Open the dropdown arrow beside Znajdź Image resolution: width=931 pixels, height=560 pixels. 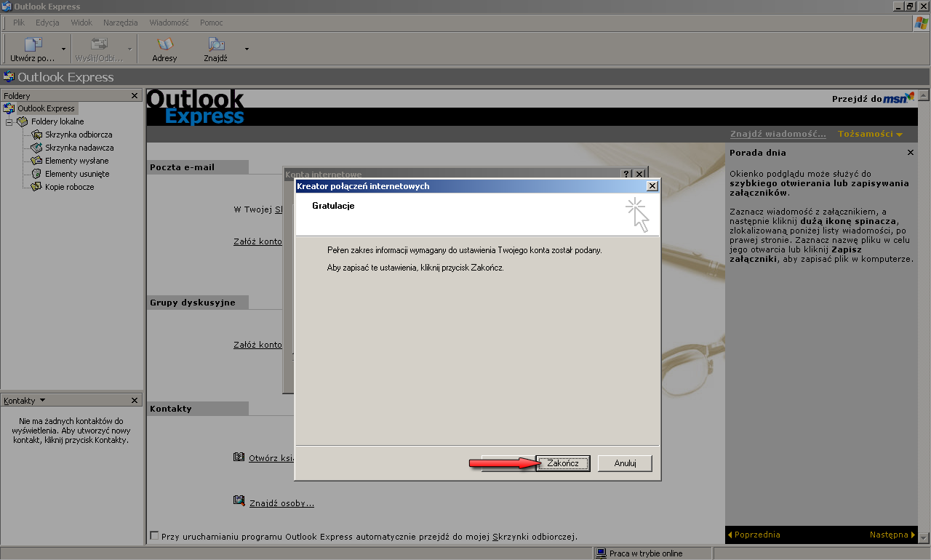point(247,49)
